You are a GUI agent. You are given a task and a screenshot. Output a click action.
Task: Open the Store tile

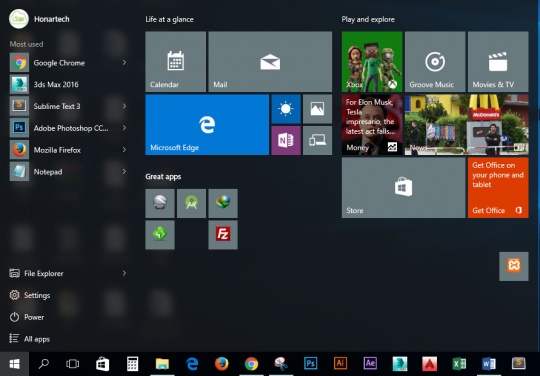[403, 188]
